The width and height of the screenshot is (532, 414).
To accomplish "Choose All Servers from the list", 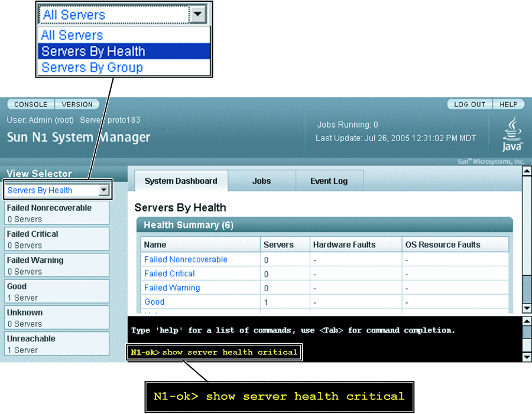I will tap(124, 35).
